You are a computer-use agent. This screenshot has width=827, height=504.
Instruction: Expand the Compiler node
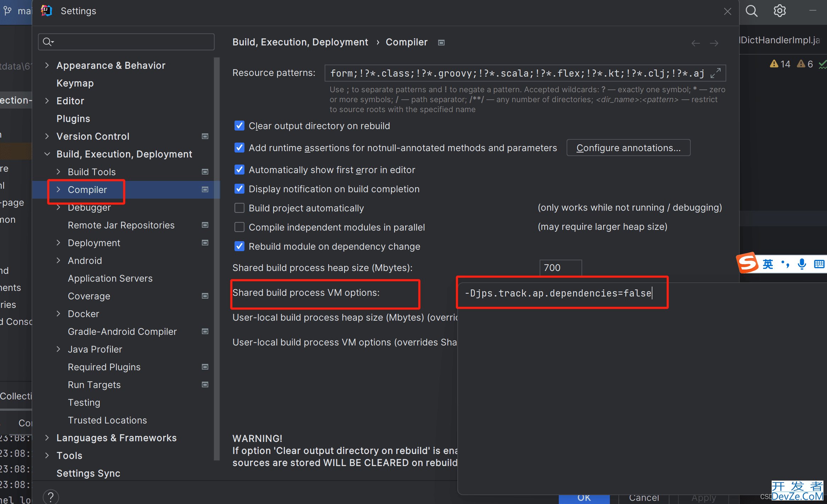pos(59,190)
